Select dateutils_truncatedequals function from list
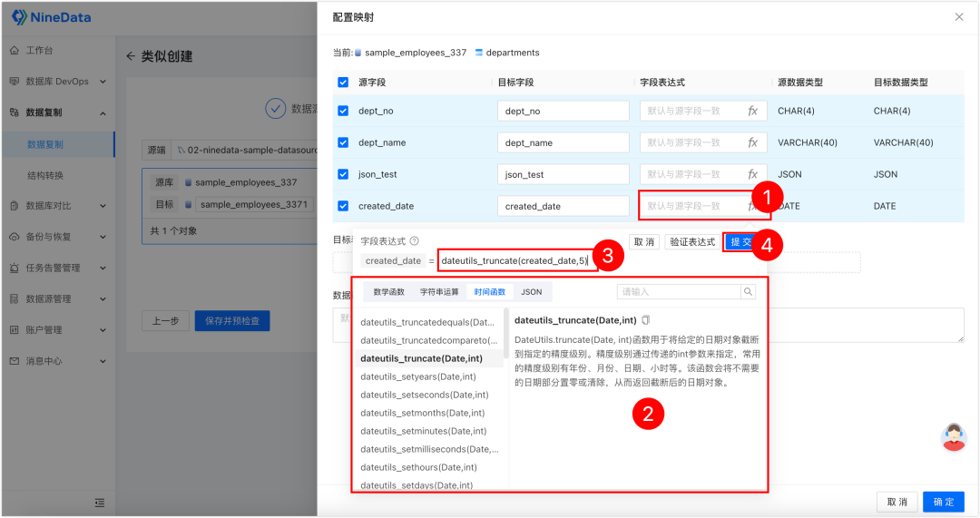 tap(427, 322)
